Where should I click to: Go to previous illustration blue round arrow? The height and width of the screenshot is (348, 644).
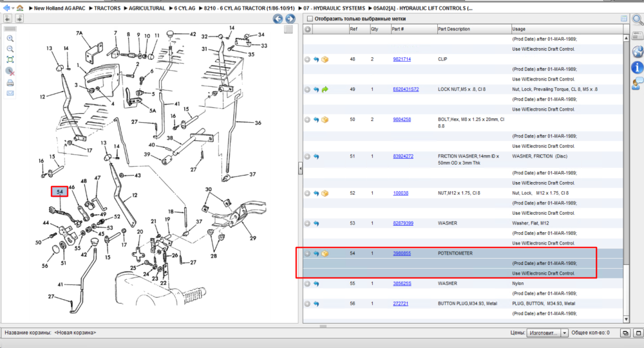278,19
